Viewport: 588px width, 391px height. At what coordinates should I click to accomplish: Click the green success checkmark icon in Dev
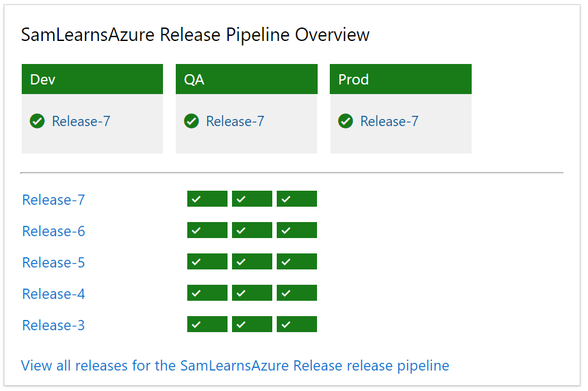click(37, 121)
